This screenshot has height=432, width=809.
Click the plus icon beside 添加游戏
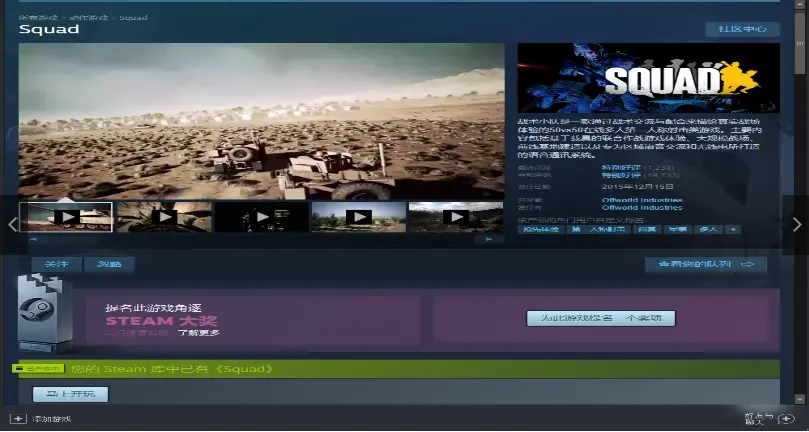(x=18, y=419)
